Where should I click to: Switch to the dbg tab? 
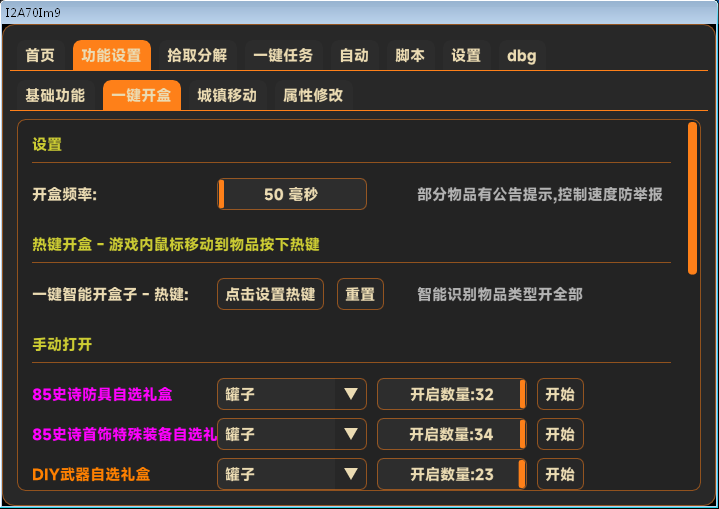click(x=521, y=56)
